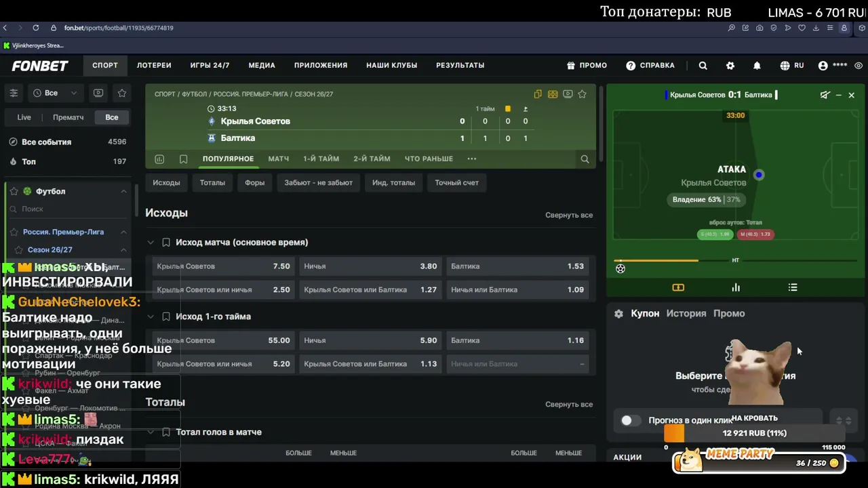
Task: Pin the Исход 1-го тайма market bookmark
Action: tap(166, 317)
